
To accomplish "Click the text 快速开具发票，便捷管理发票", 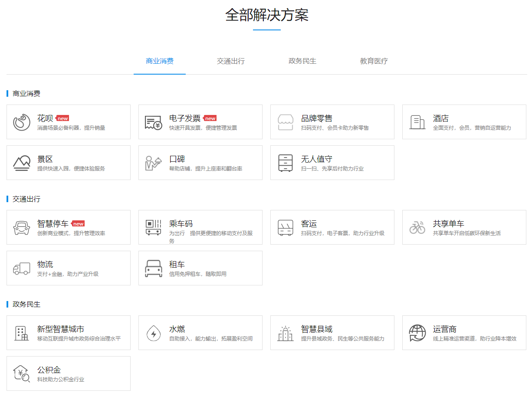I will [203, 128].
